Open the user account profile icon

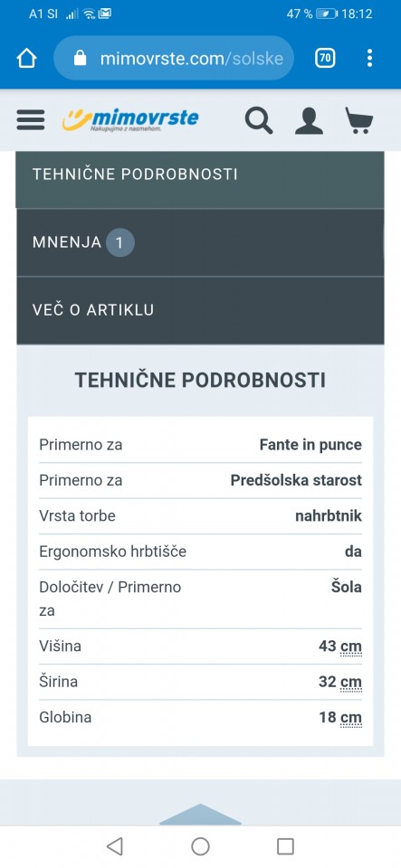pyautogui.click(x=309, y=120)
